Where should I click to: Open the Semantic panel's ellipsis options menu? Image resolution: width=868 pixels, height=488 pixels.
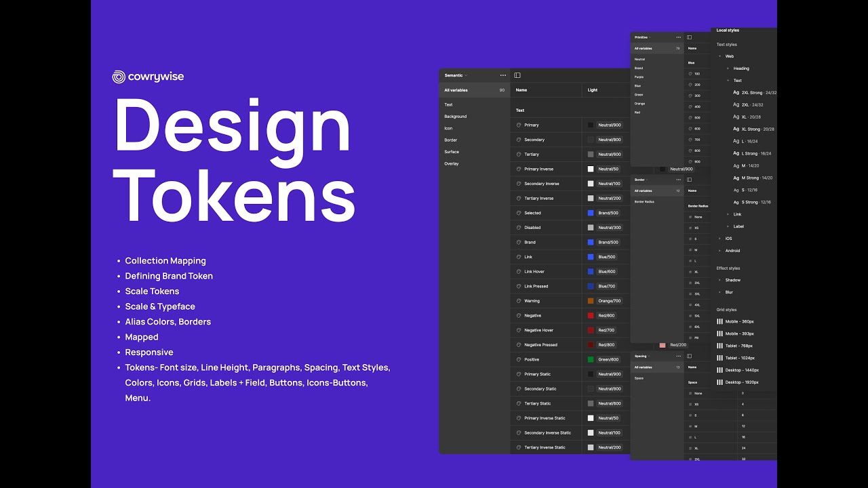pyautogui.click(x=503, y=75)
